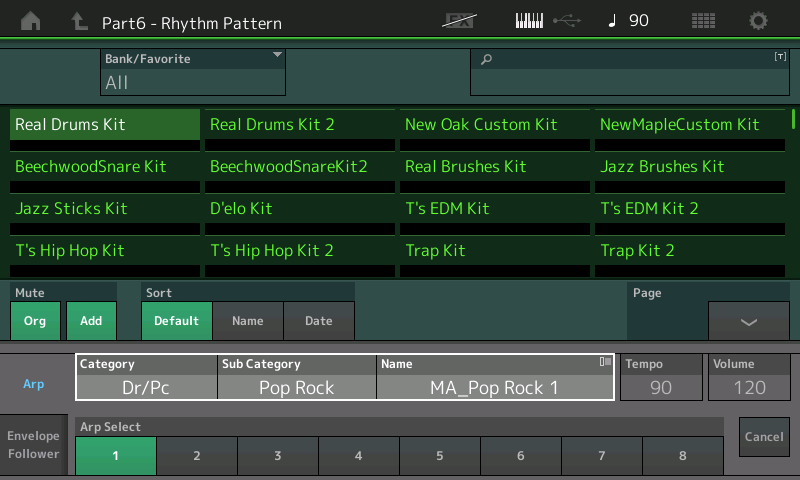Click the exit up-arrow icon
Image resolution: width=800 pixels, height=480 pixels.
80,21
